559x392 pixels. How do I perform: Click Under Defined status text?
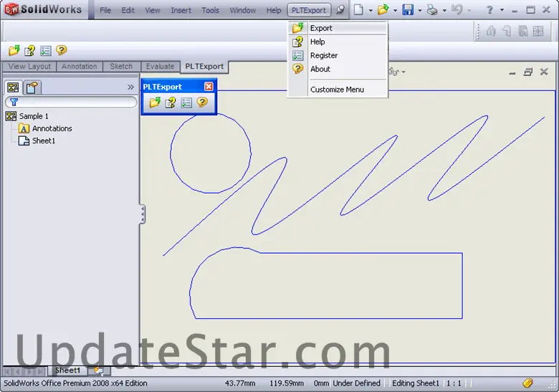tap(356, 383)
